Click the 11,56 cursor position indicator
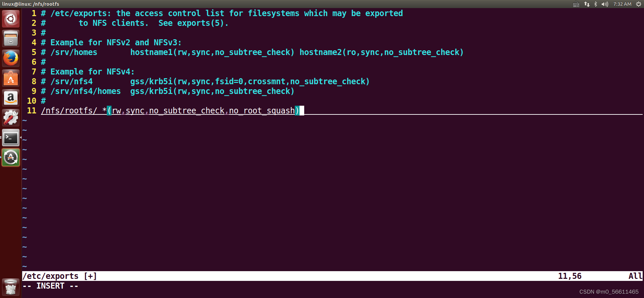 tap(569, 276)
